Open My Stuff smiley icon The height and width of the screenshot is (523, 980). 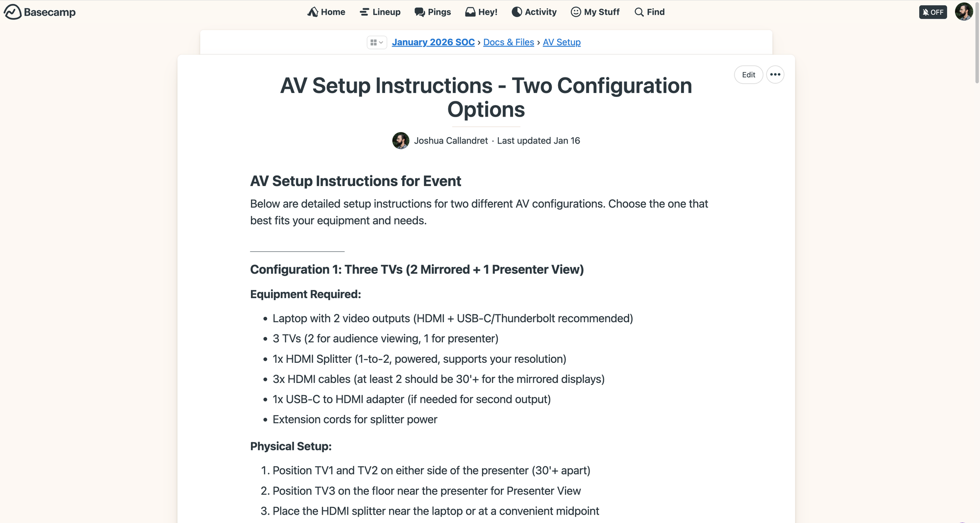[576, 12]
